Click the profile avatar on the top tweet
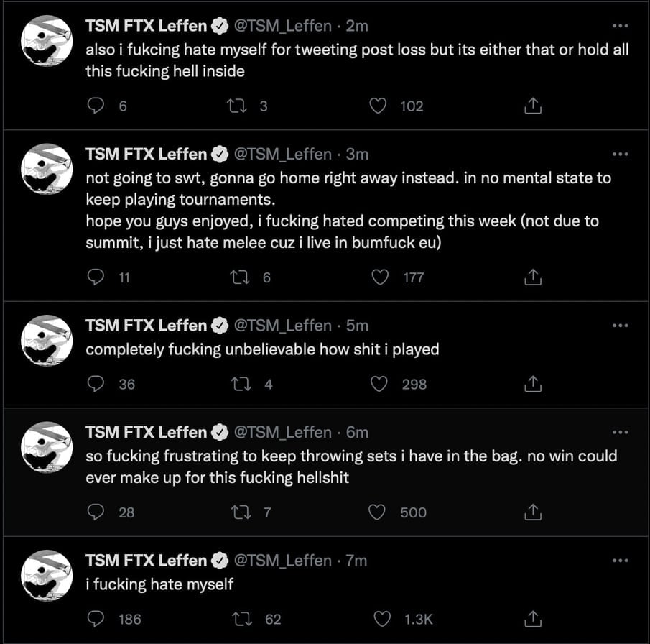This screenshot has width=650, height=644. point(47,41)
